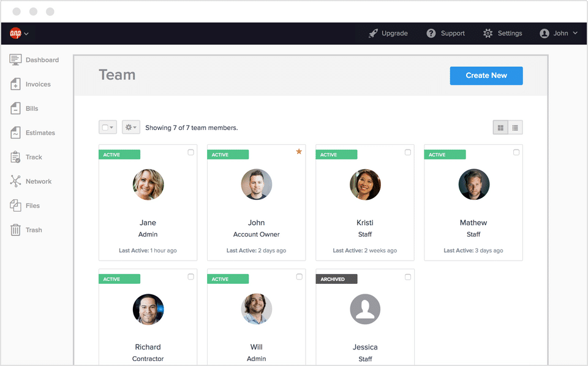This screenshot has height=366, width=588.
Task: Open Jane's profile photo
Action: coord(148,185)
